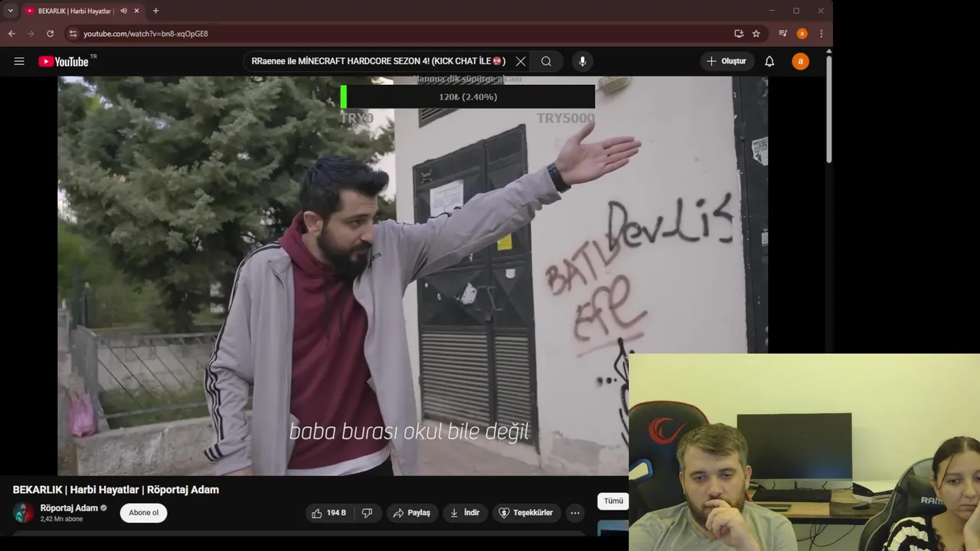980x551 pixels.
Task: Go to YouTube home via logo
Action: 64,61
